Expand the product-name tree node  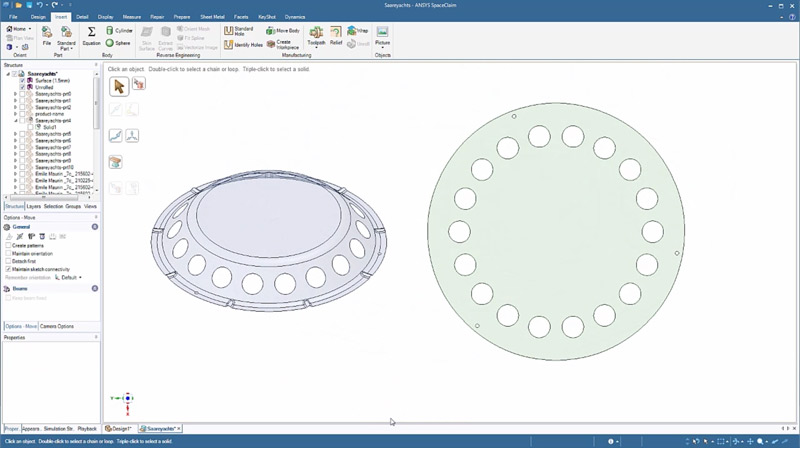click(x=15, y=114)
